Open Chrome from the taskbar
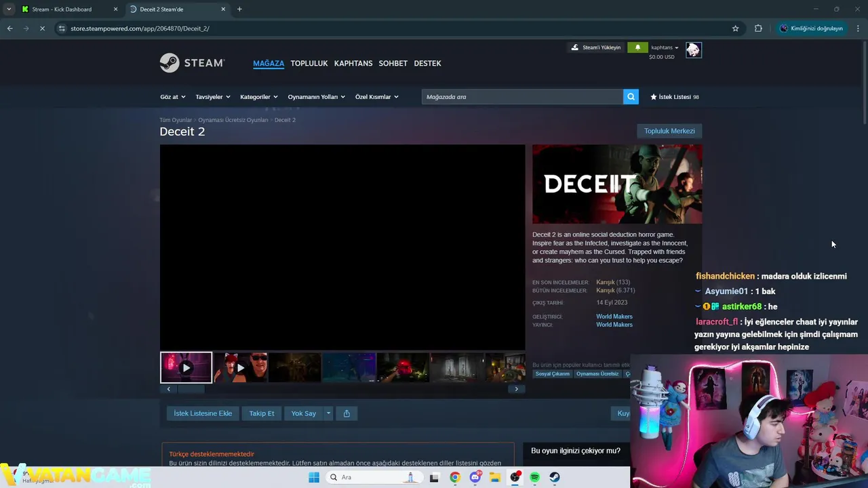 [x=454, y=477]
